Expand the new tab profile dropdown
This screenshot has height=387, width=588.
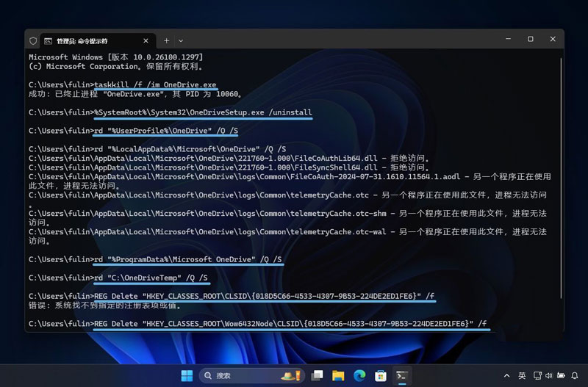pyautogui.click(x=181, y=40)
